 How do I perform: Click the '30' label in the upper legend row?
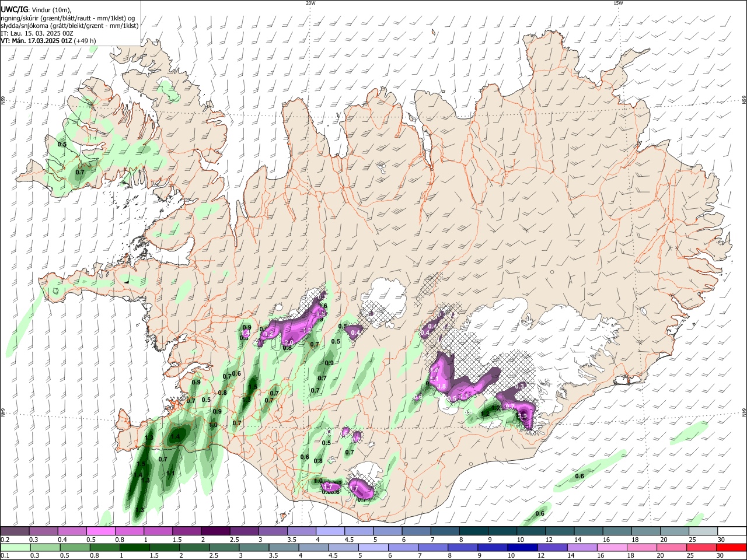tap(721, 540)
